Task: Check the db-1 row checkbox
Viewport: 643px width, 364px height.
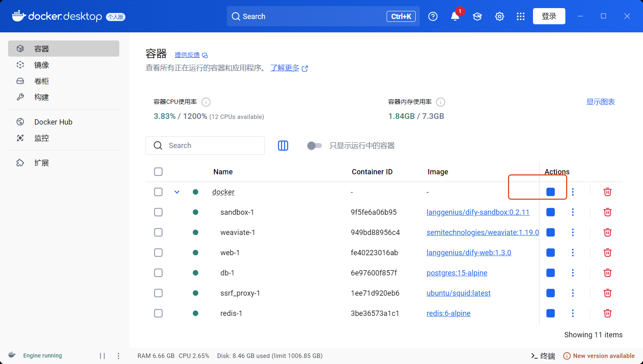Action: pos(158,273)
